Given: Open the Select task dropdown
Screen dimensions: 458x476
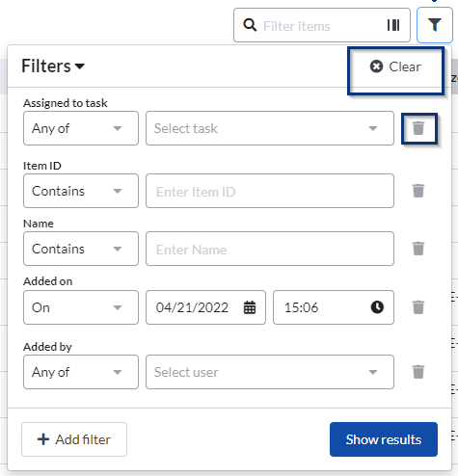Looking at the screenshot, I should click(x=270, y=128).
